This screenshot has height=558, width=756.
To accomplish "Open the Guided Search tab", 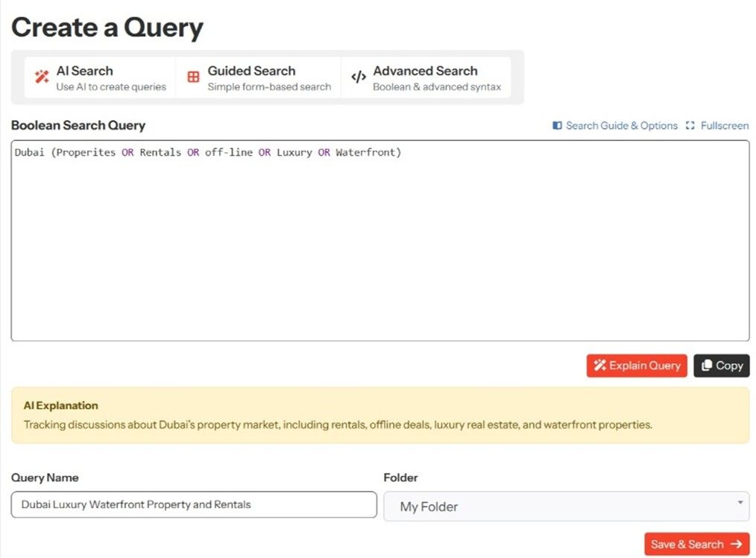I will point(259,78).
